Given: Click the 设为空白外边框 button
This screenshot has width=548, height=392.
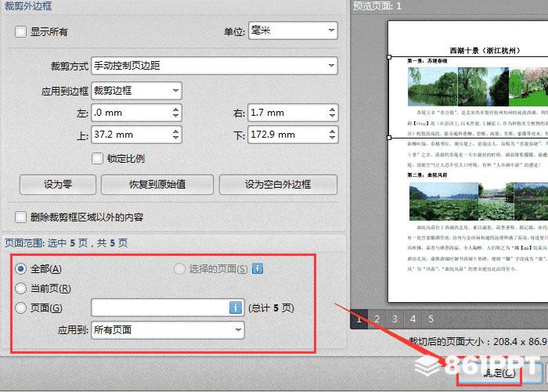Looking at the screenshot, I should (x=278, y=185).
